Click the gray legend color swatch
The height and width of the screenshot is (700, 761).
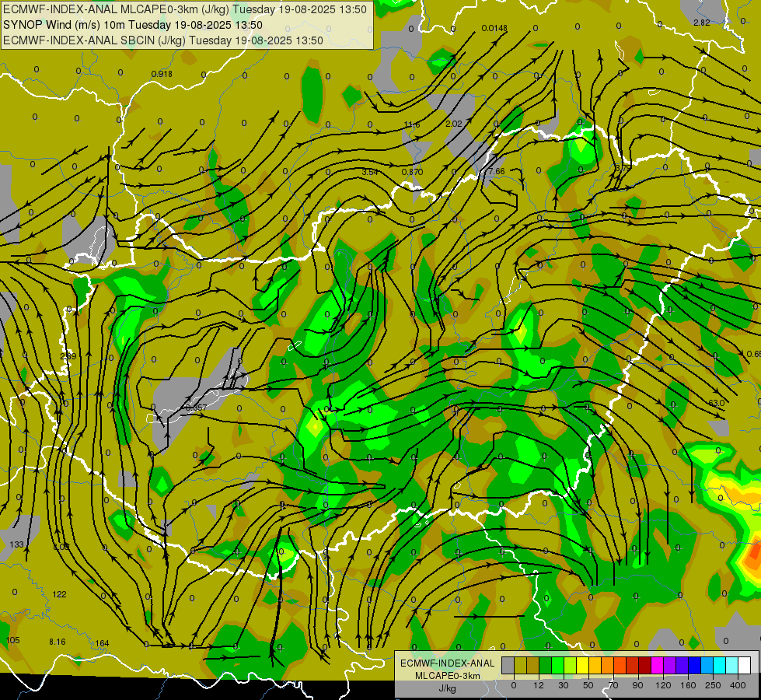click(508, 665)
